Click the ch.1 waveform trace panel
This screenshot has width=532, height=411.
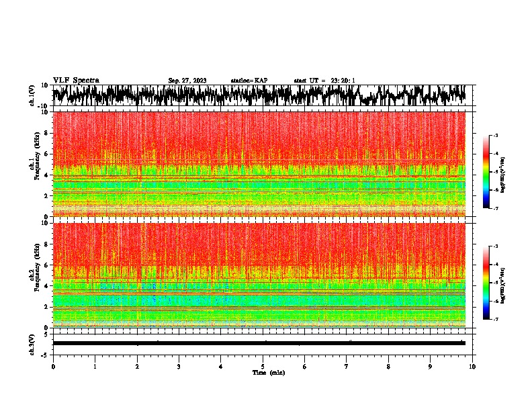coord(263,95)
